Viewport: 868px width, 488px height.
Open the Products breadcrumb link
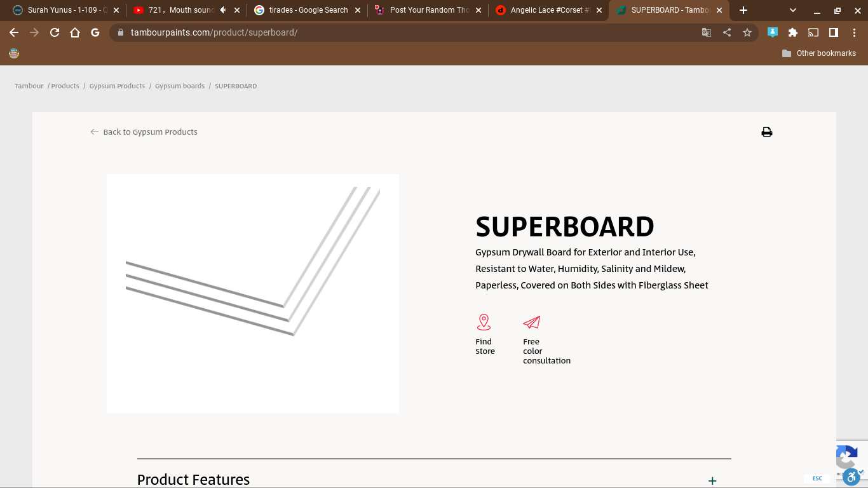(65, 86)
